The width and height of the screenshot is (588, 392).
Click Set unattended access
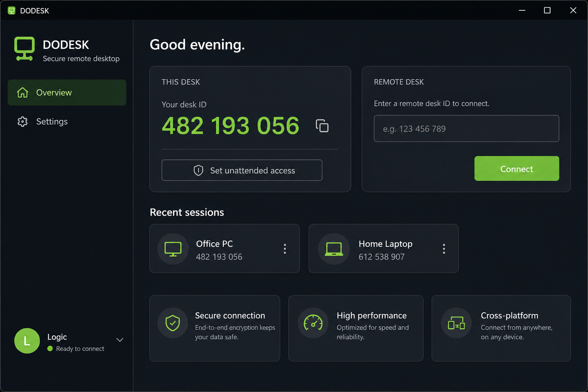242,170
